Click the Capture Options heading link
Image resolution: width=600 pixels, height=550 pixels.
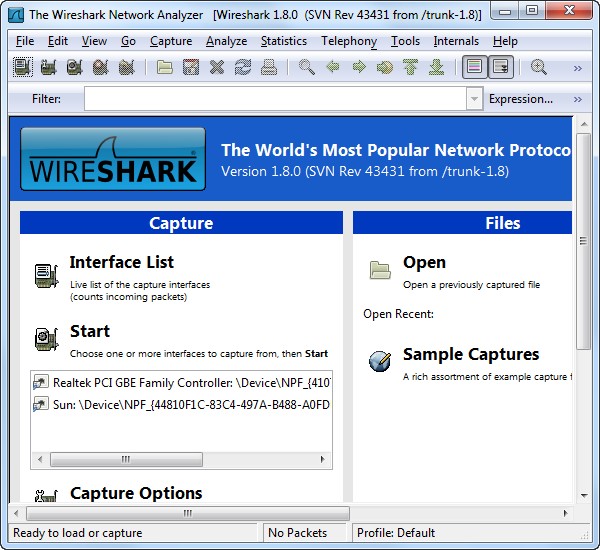point(136,493)
